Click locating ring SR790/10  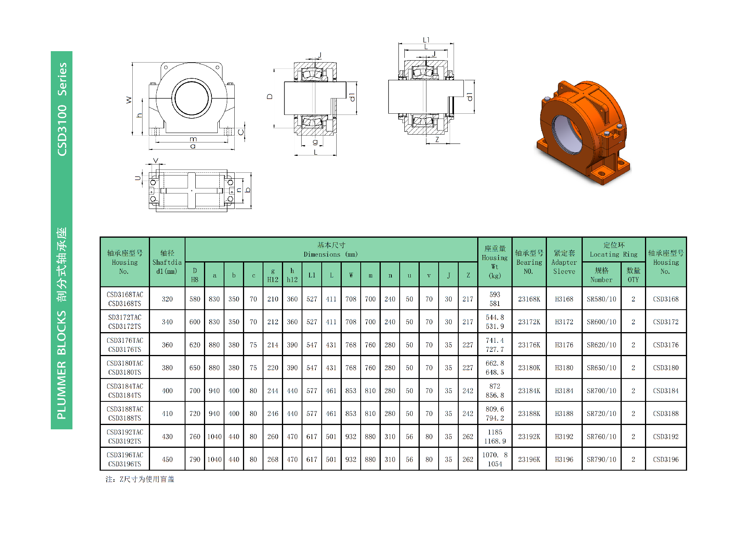pyautogui.click(x=602, y=459)
